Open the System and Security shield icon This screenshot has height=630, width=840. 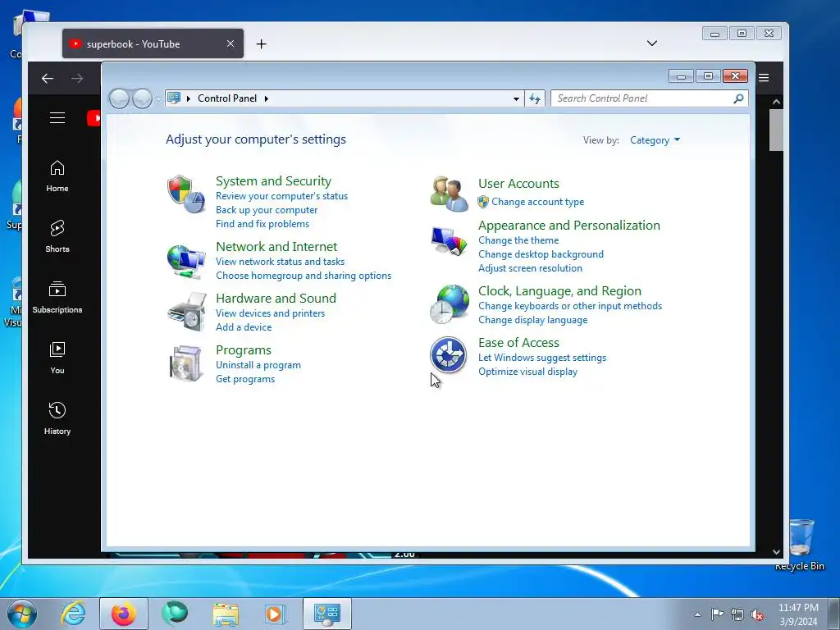[x=186, y=194]
